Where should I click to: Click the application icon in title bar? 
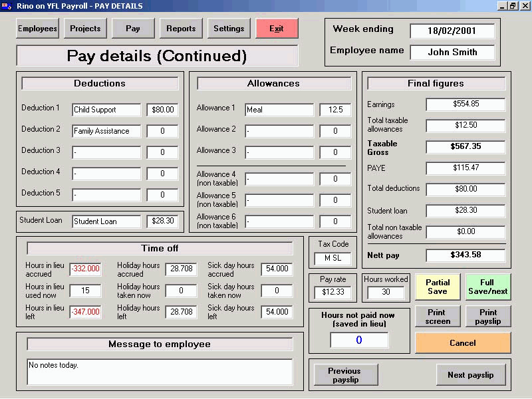[x=7, y=6]
